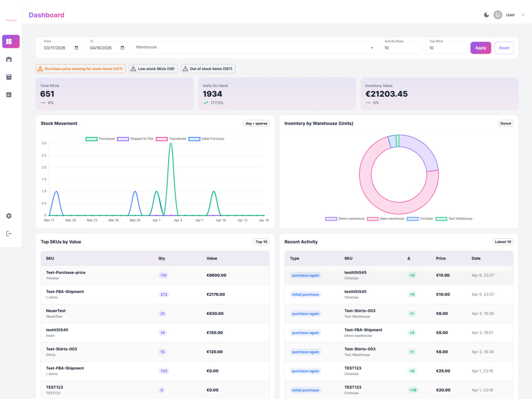
Task: Click the day sparse chart badge
Action: 256,123
